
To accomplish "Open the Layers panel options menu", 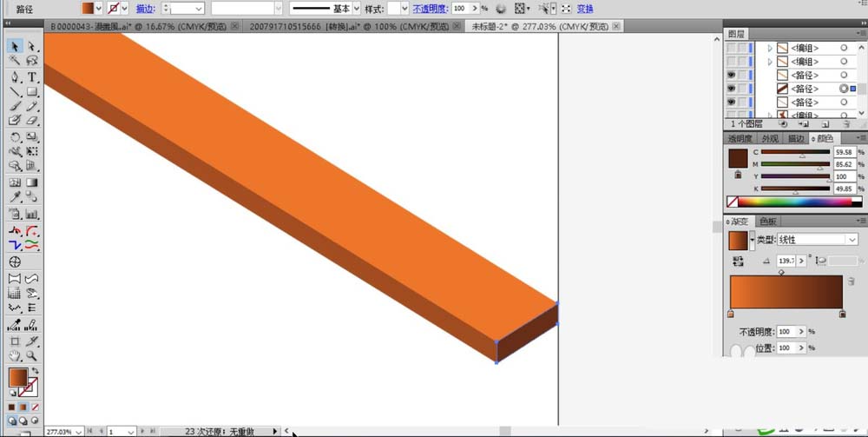I will pyautogui.click(x=859, y=34).
